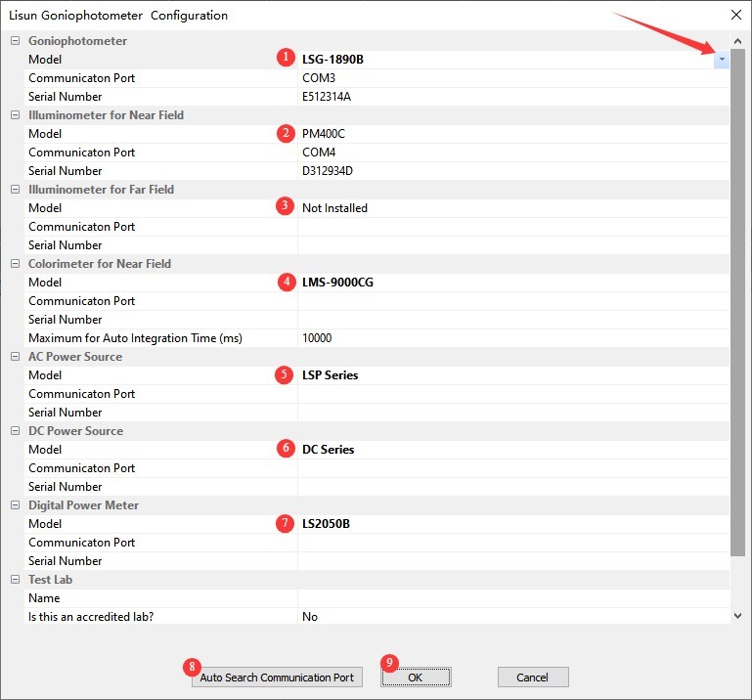Select the Goniophotometer section header
752x700 pixels.
(x=77, y=41)
